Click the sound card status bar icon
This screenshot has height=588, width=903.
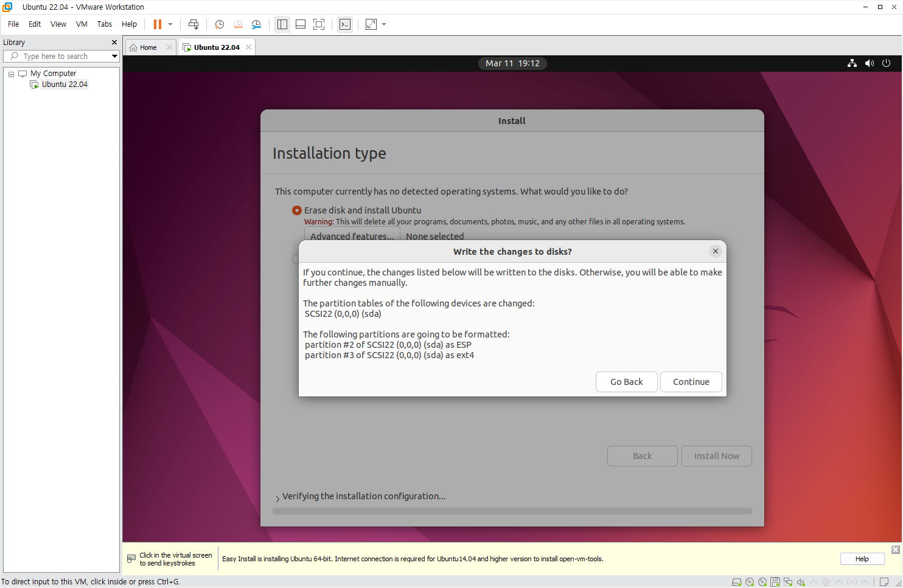click(x=801, y=582)
